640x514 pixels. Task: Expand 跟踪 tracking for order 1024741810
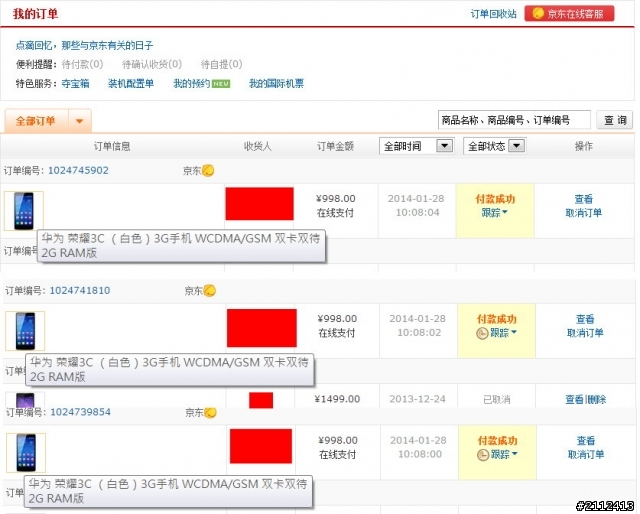504,333
